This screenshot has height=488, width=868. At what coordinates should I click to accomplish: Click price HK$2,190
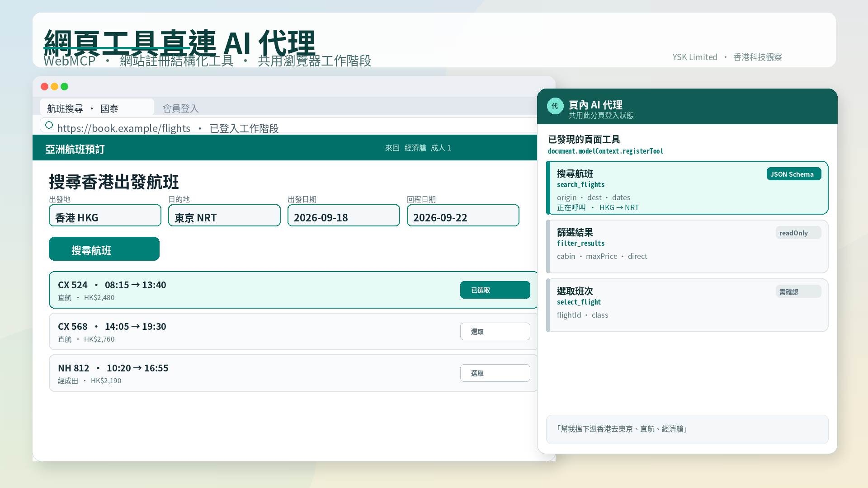106,381
